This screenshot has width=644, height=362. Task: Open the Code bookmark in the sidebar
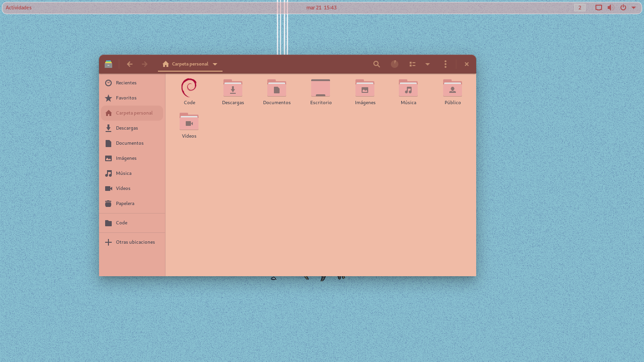132,223
